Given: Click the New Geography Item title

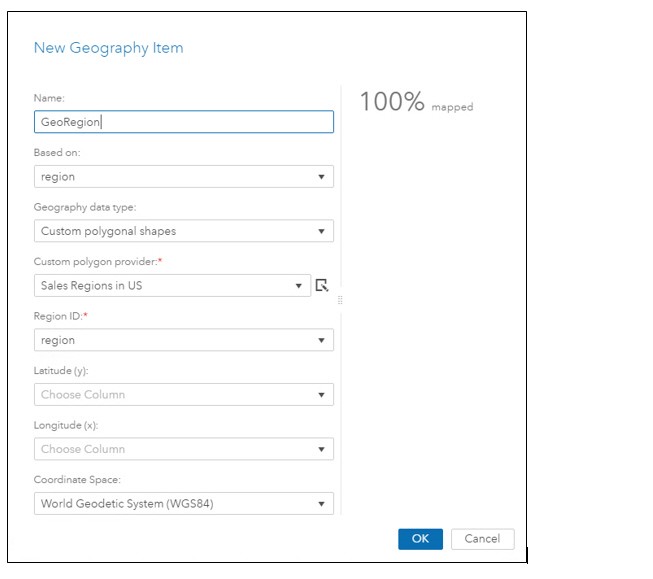Looking at the screenshot, I should (x=108, y=48).
